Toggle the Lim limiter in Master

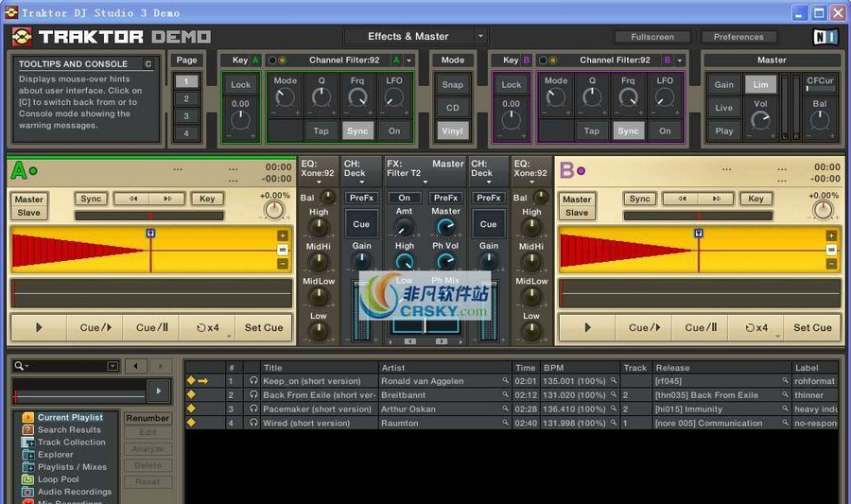coord(760,85)
